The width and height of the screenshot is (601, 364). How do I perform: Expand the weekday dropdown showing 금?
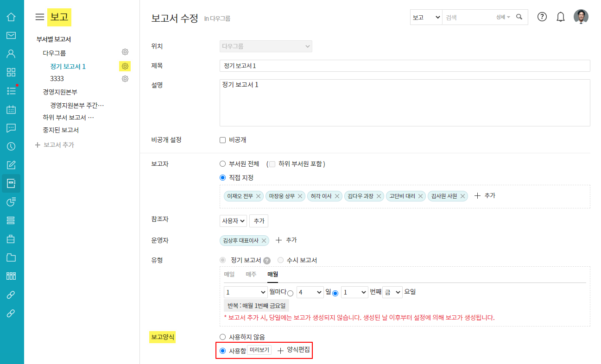pos(392,292)
